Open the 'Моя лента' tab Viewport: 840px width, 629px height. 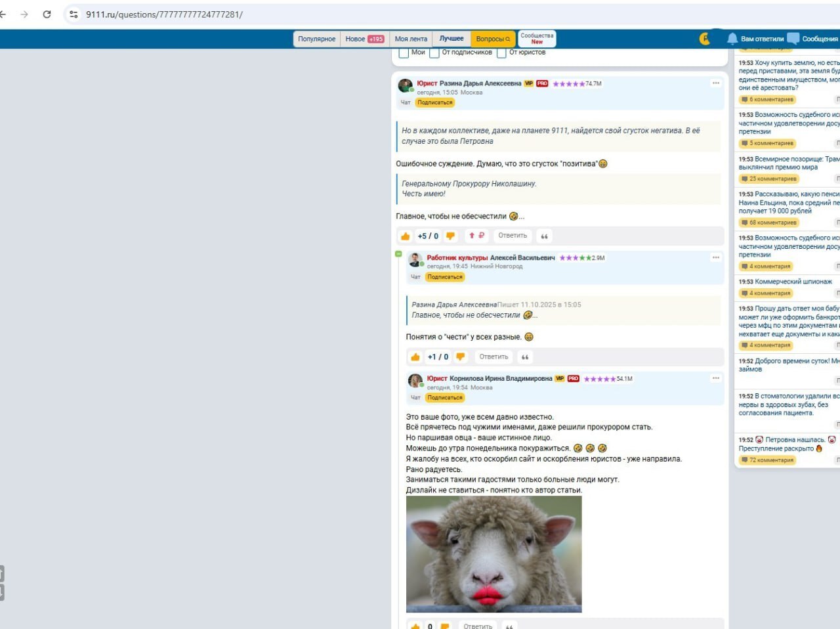411,39
